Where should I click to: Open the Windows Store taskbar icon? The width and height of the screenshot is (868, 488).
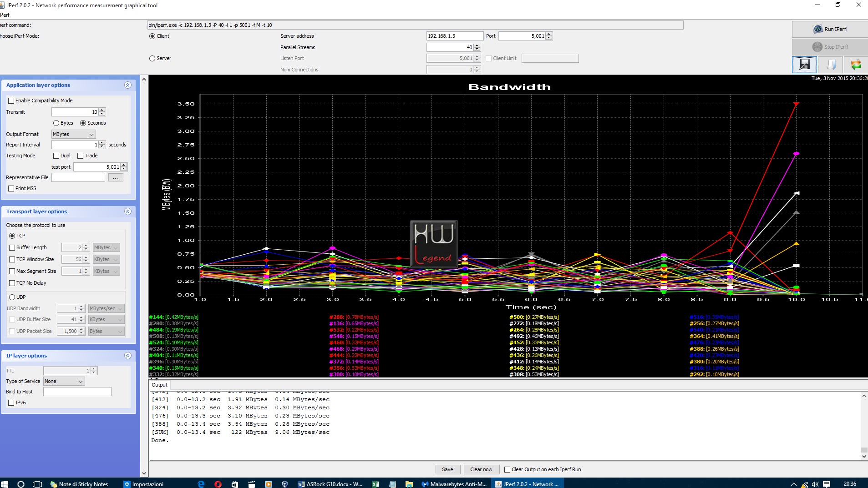coord(235,484)
